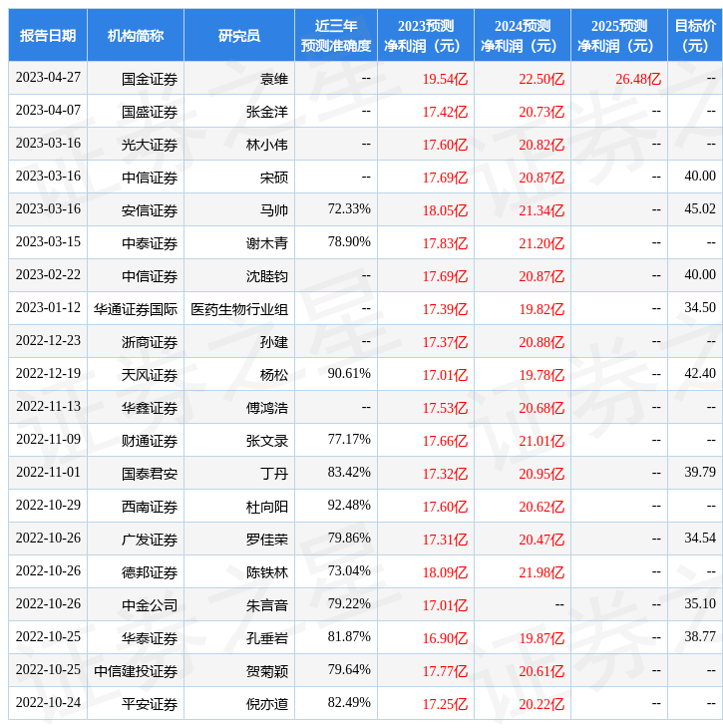Image resolution: width=723 pixels, height=728 pixels.
Task: Click the target price 45.02
Action: [x=700, y=209]
